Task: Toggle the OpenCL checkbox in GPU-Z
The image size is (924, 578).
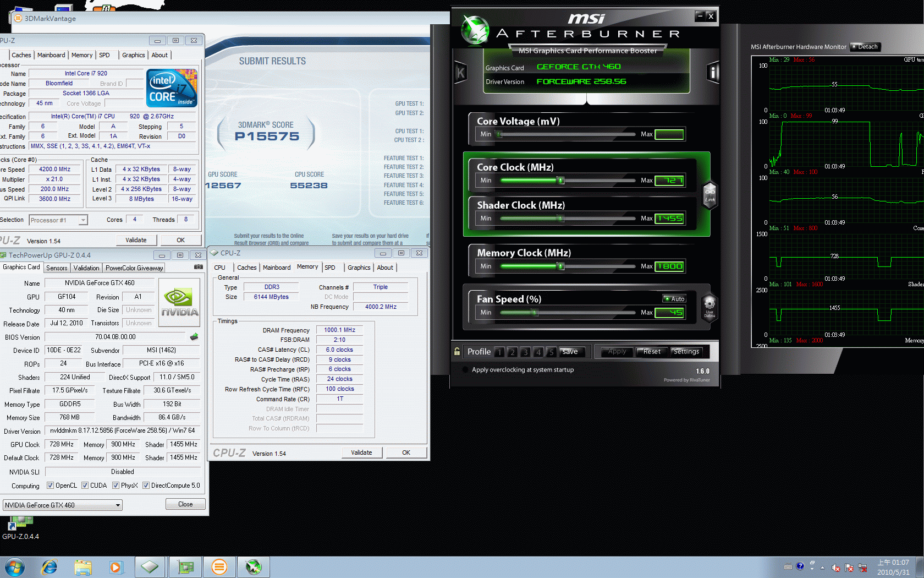Action: (51, 486)
